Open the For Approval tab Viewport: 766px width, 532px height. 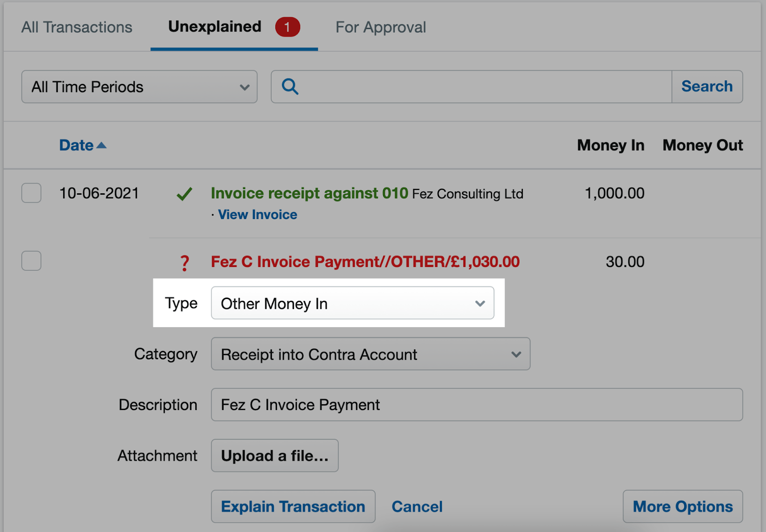pos(381,27)
